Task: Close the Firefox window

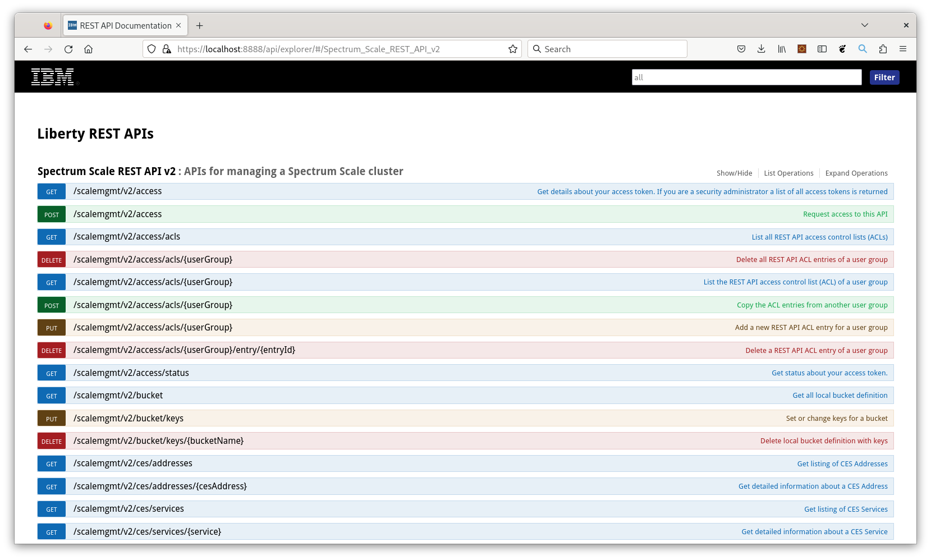Action: click(906, 25)
